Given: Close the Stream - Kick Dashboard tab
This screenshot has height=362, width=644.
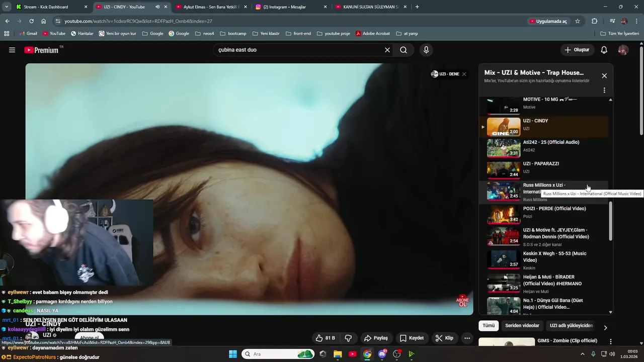Looking at the screenshot, I should pos(86,7).
